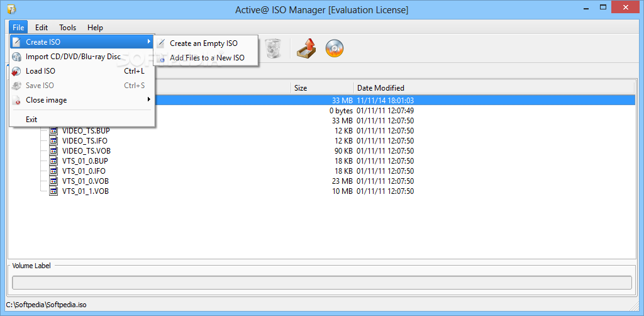This screenshot has width=644, height=316.
Task: Click the Import CD/DVD/Blu-ray Disc icon
Action: [x=16, y=57]
